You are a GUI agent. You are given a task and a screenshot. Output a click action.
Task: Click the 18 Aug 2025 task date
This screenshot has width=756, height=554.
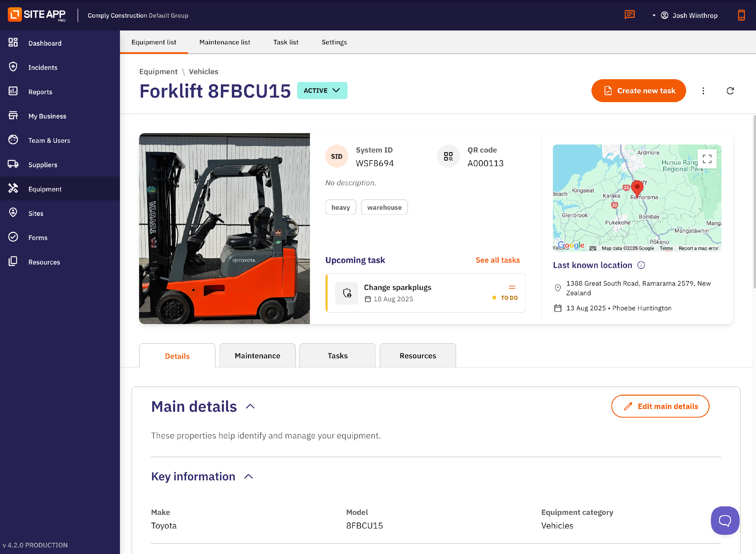coord(389,299)
